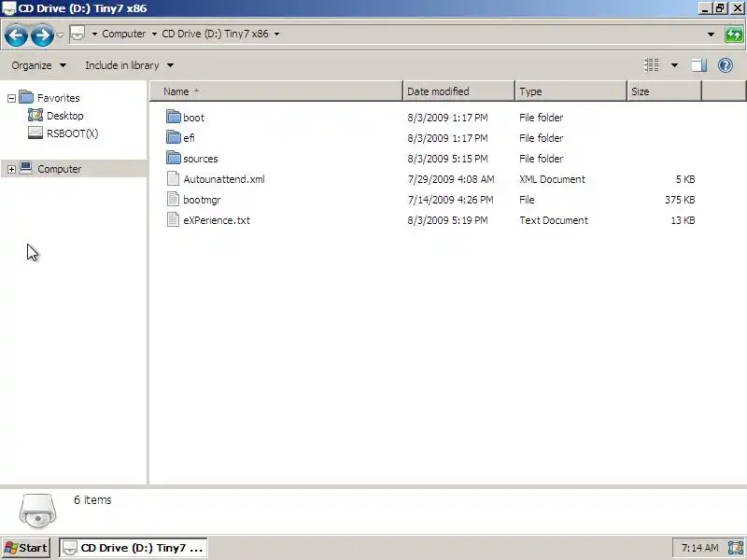Sort by the Type column header
This screenshot has height=560, width=747.
tap(571, 91)
